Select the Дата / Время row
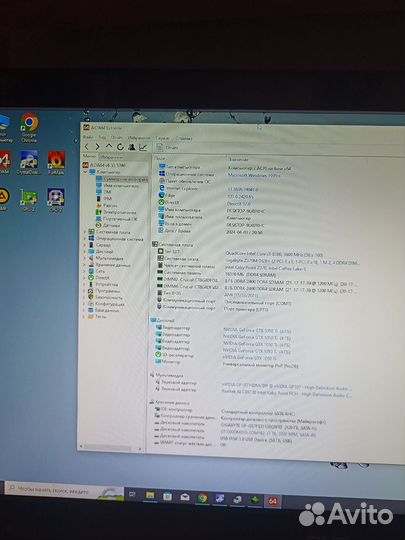This screenshot has width=405, height=540. click(x=210, y=231)
